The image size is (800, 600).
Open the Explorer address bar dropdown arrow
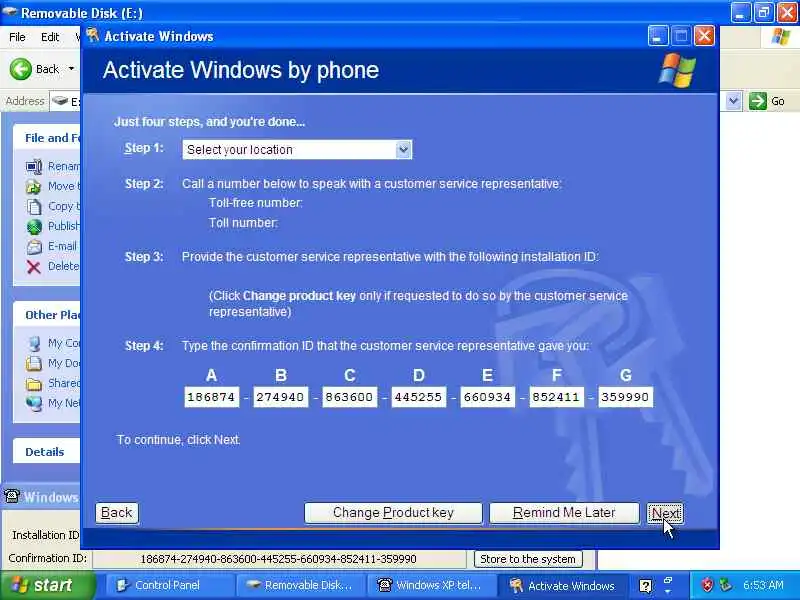733,101
